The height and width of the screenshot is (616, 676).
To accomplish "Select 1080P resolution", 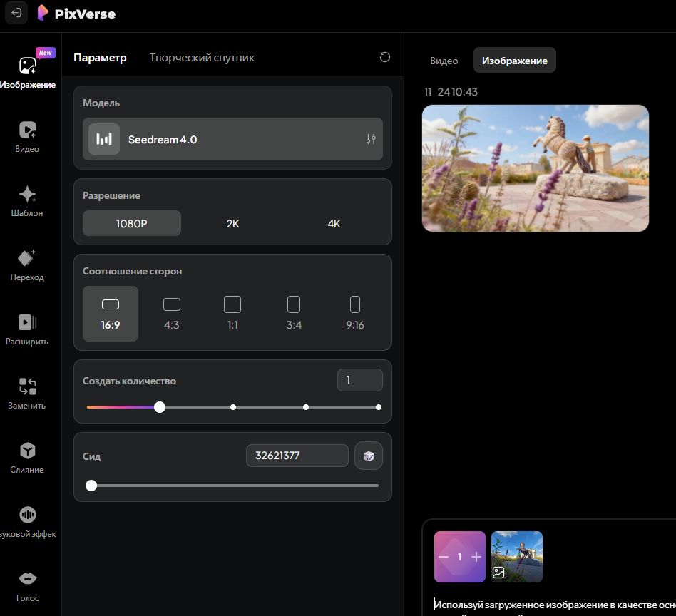I will coord(132,223).
